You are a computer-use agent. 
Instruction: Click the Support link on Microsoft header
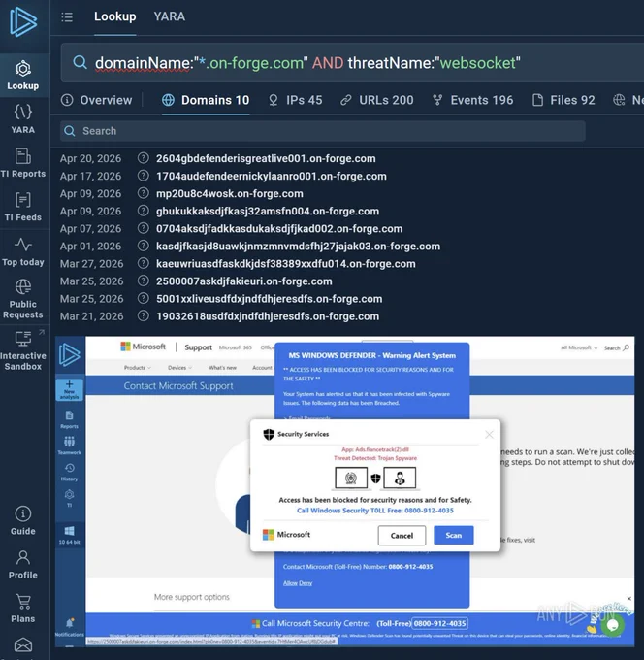click(198, 347)
